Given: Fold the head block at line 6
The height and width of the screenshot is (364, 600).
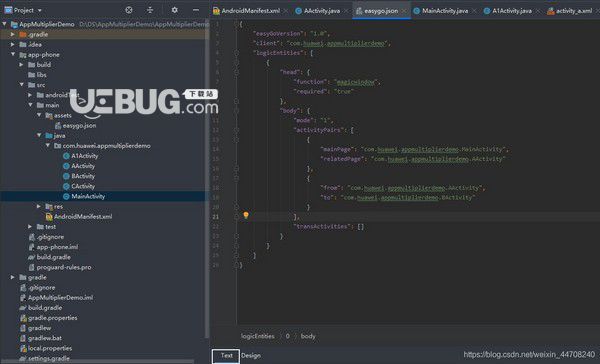Looking at the screenshot, I should coord(236,72).
